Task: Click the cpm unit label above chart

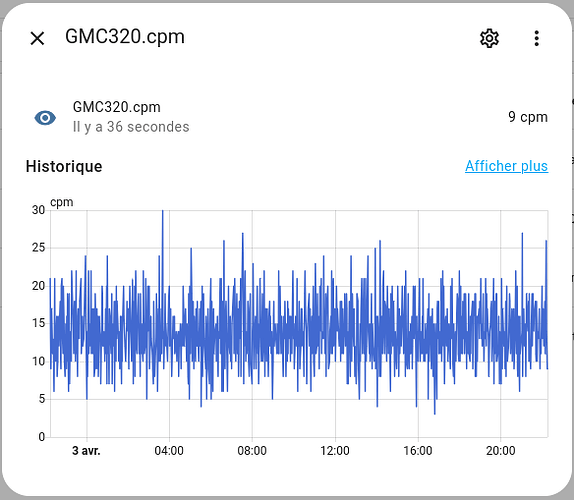Action: 62,202
